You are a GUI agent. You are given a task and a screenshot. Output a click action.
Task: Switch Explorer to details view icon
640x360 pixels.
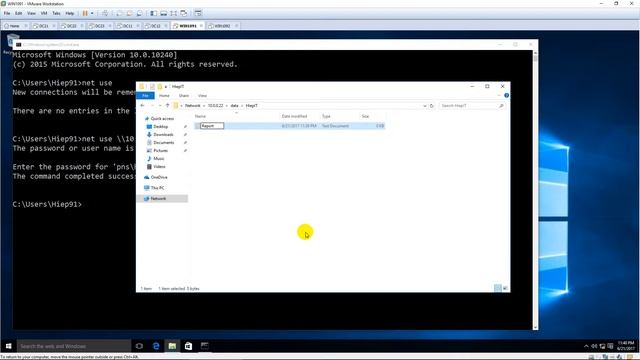498,288
